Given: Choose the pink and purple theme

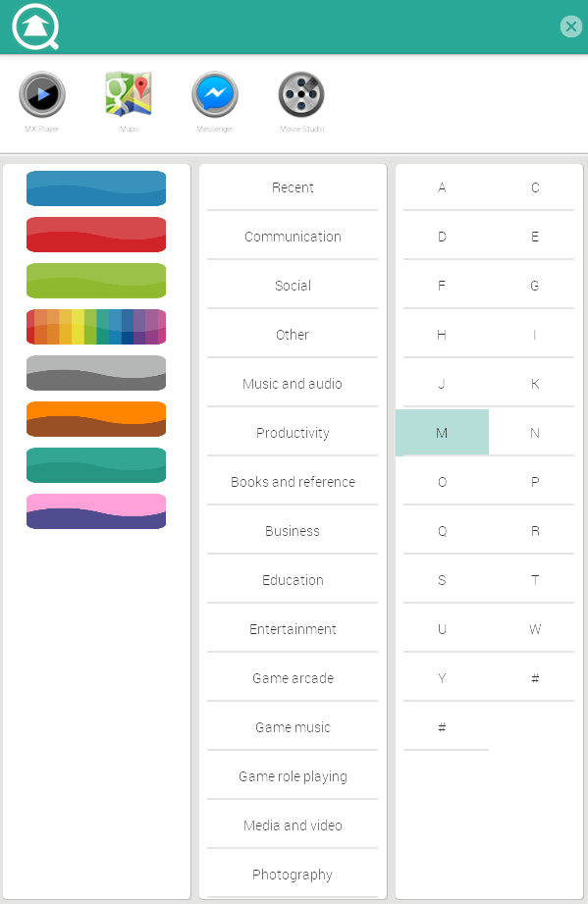Looking at the screenshot, I should 95,511.
